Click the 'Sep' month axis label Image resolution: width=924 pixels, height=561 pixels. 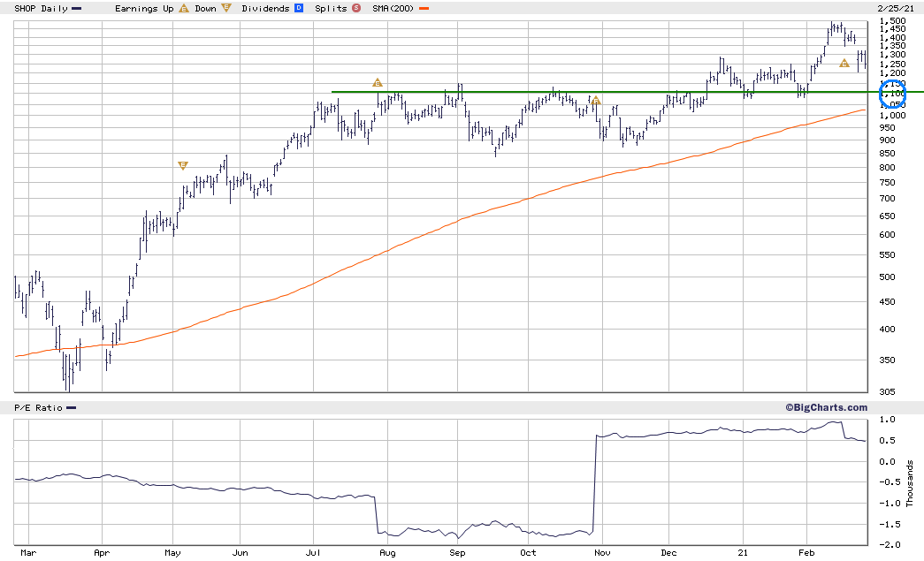[x=457, y=553]
